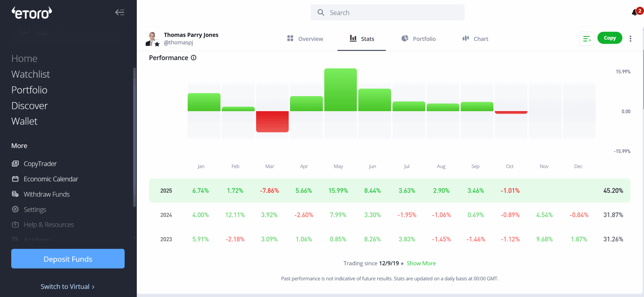This screenshot has width=644, height=297.
Task: Click the Performance info icon
Action: [193, 58]
